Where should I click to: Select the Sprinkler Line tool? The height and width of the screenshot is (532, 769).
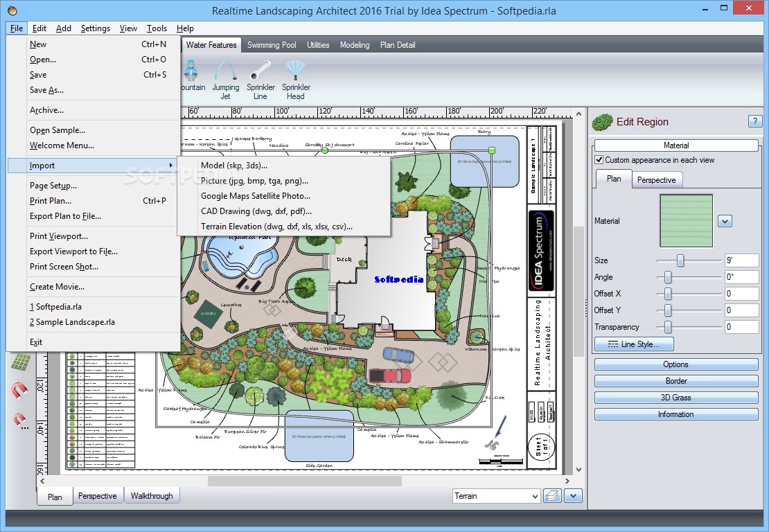click(260, 80)
